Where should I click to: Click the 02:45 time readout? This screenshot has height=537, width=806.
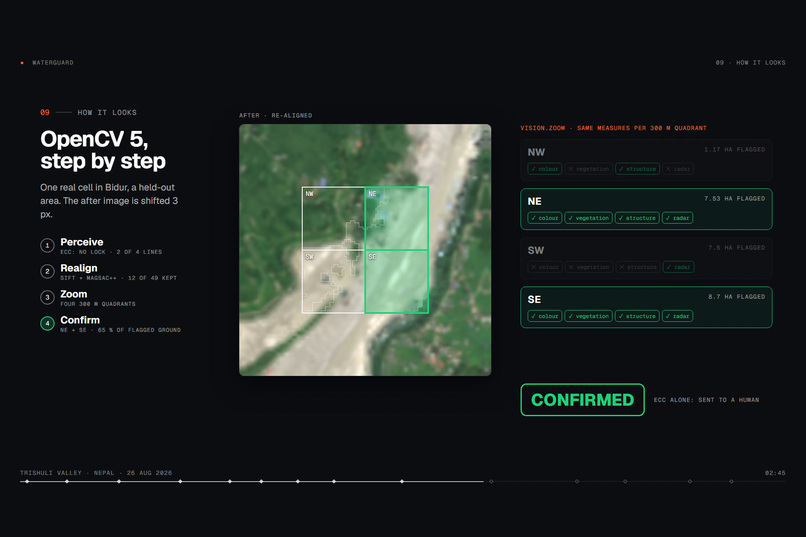tap(775, 473)
